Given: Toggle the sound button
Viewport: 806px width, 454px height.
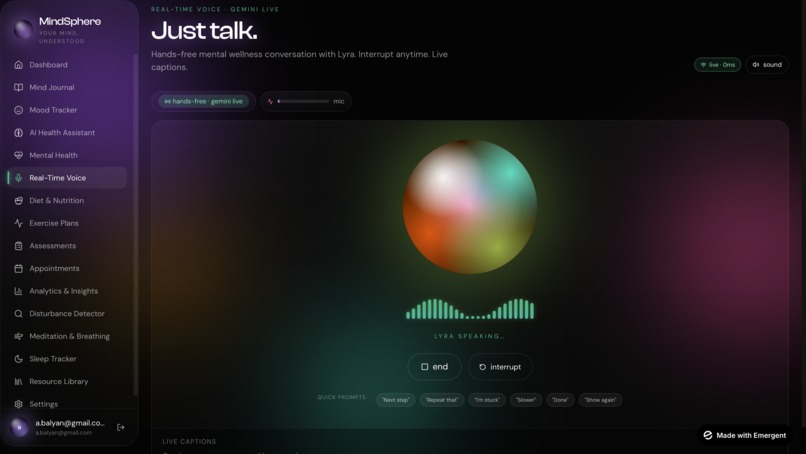Looking at the screenshot, I should pyautogui.click(x=767, y=65).
